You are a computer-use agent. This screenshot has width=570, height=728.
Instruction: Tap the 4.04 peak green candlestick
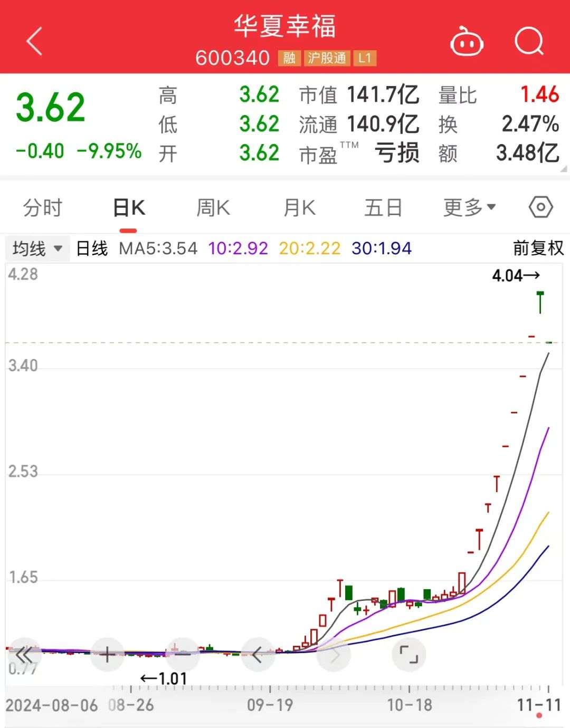540,302
